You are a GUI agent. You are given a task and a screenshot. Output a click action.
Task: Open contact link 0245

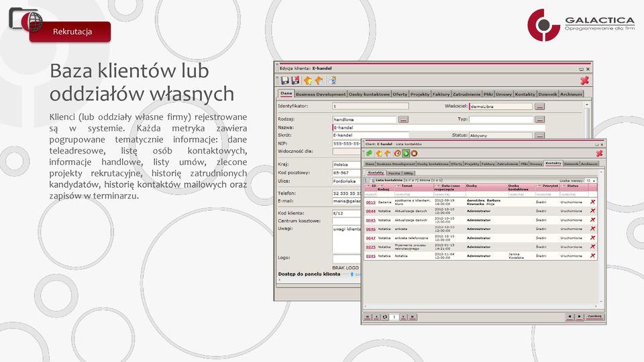tap(370, 256)
